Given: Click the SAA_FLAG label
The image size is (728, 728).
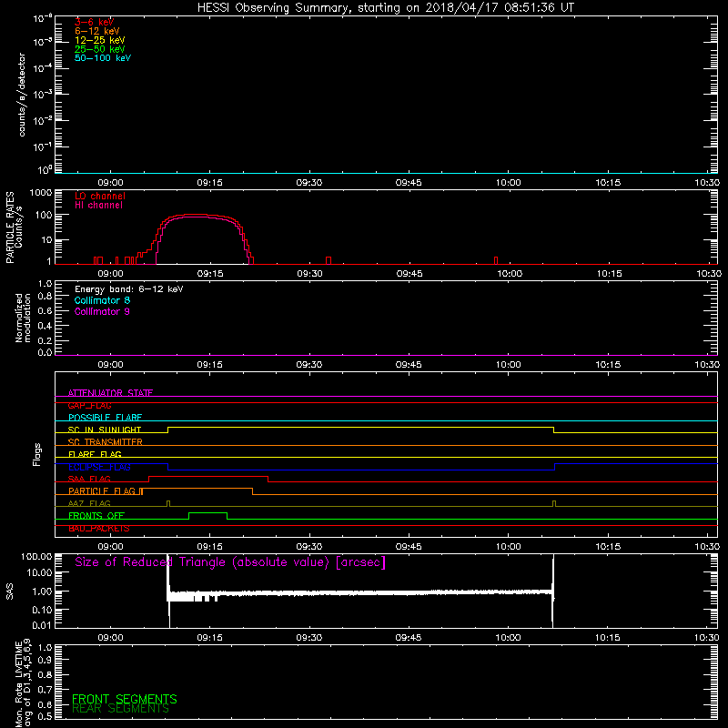Looking at the screenshot, I should (x=89, y=479).
